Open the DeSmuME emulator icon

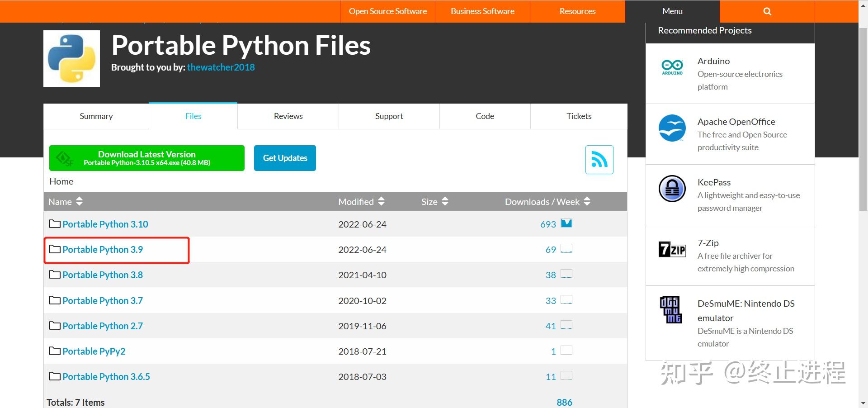tap(672, 310)
